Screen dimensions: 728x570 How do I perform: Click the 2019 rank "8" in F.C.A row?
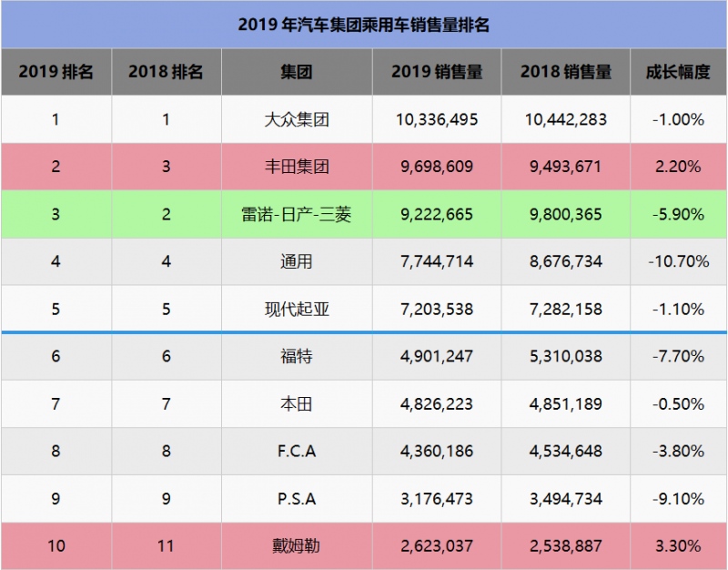pos(56,451)
